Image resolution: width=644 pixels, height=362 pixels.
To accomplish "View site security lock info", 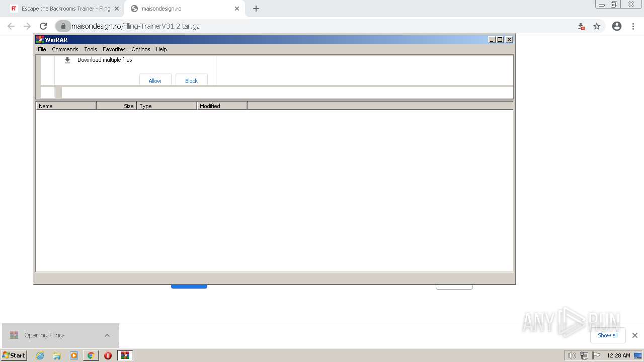I will (63, 26).
